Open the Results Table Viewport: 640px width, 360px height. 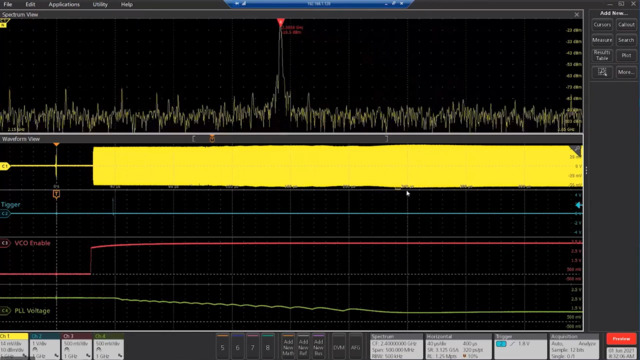coord(602,56)
